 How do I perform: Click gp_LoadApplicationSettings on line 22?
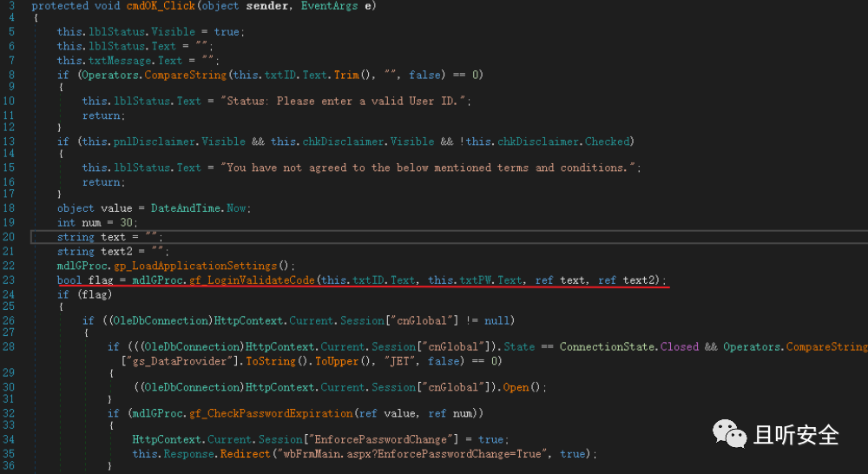point(195,266)
